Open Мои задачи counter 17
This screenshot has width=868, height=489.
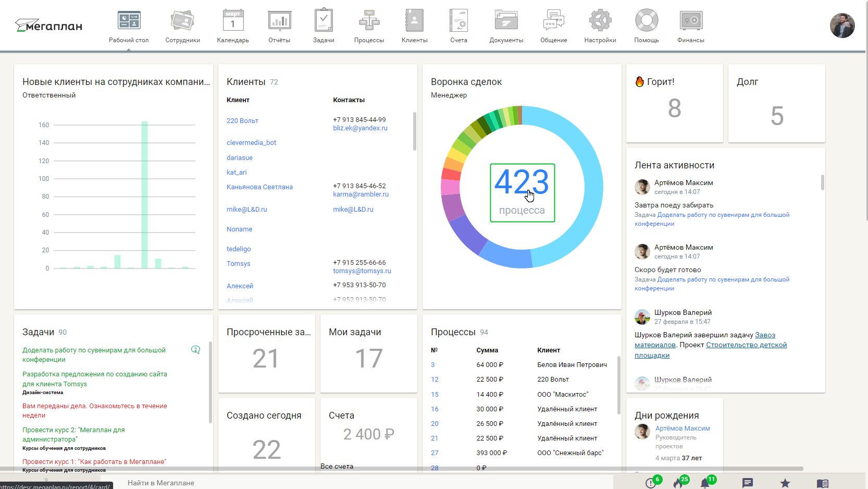click(x=368, y=359)
